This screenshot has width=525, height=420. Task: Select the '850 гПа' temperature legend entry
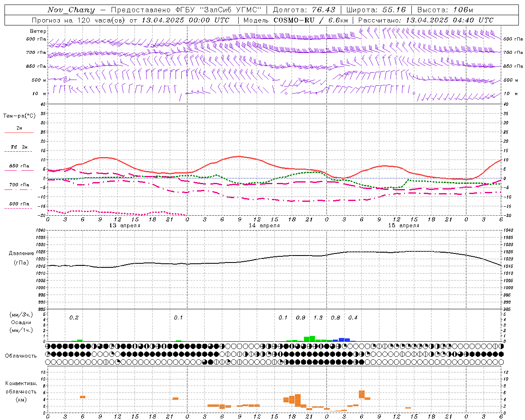pos(19,168)
